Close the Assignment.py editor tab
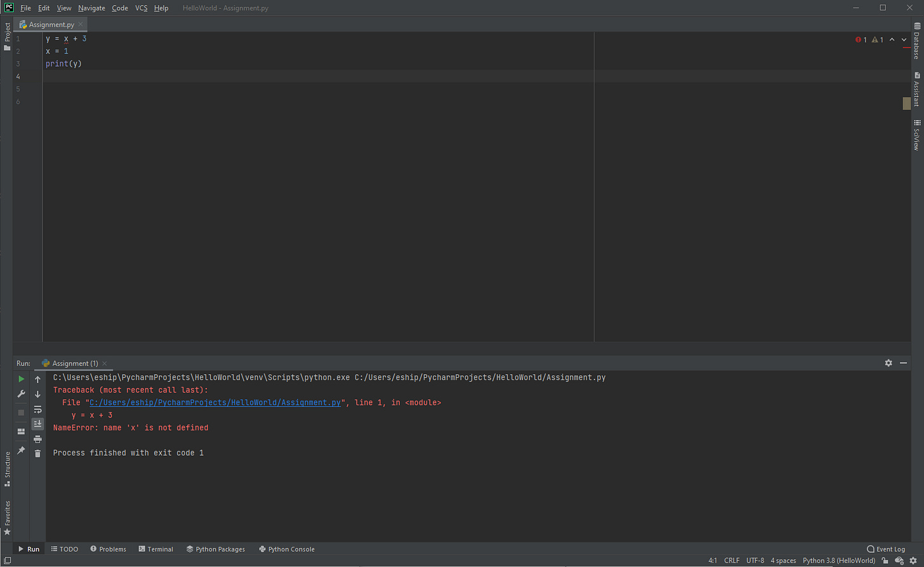924x567 pixels. [x=81, y=24]
